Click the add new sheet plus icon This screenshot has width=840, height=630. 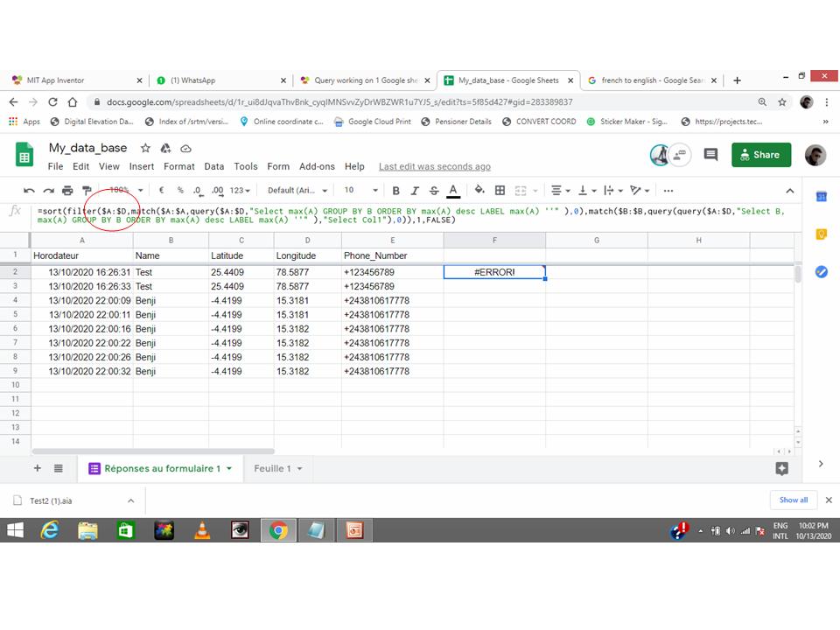37,469
